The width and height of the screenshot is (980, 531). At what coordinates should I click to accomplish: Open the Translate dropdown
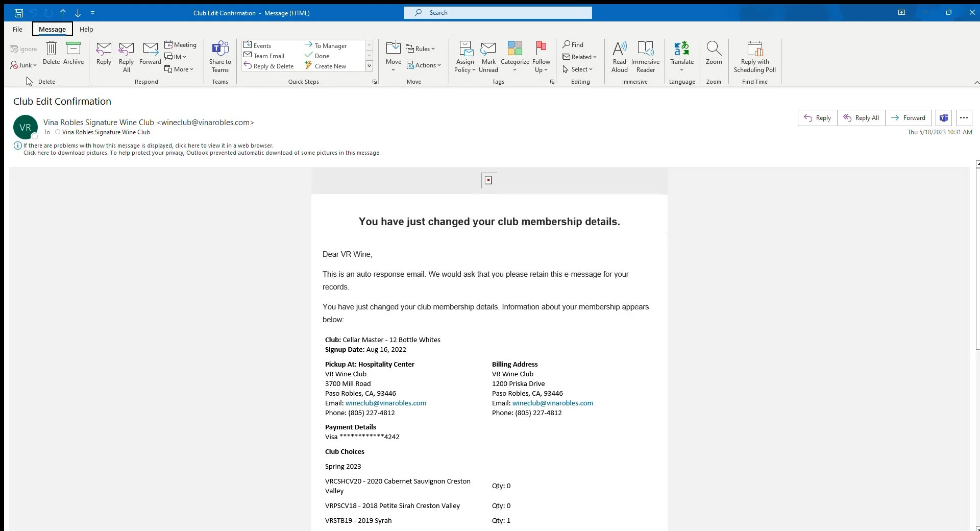681,57
